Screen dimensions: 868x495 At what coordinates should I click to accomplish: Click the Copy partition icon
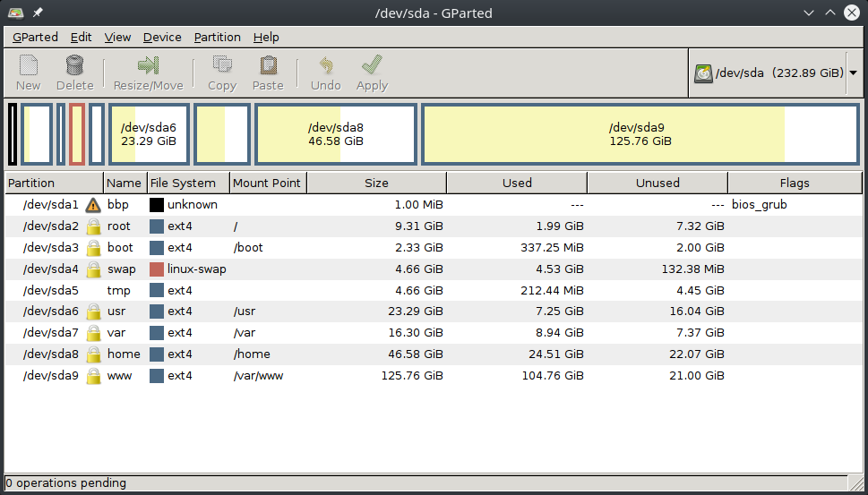point(221,66)
